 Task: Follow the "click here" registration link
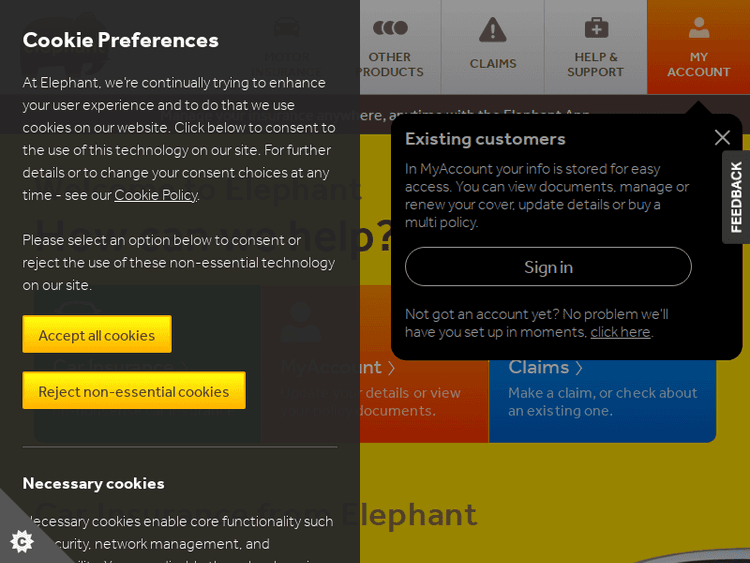[620, 332]
